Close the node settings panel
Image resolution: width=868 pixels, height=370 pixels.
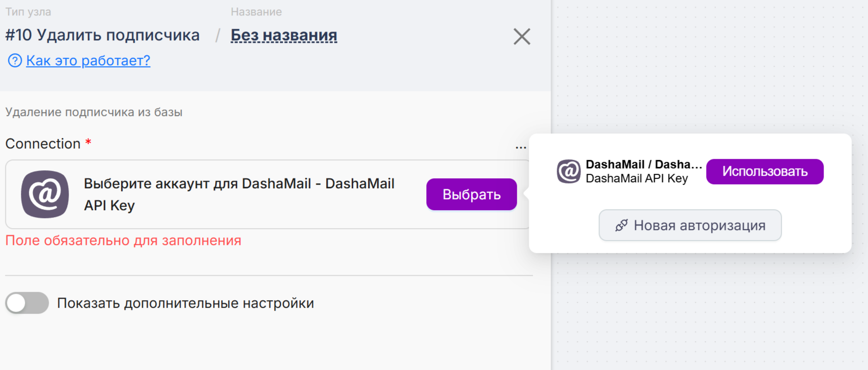[x=521, y=36]
